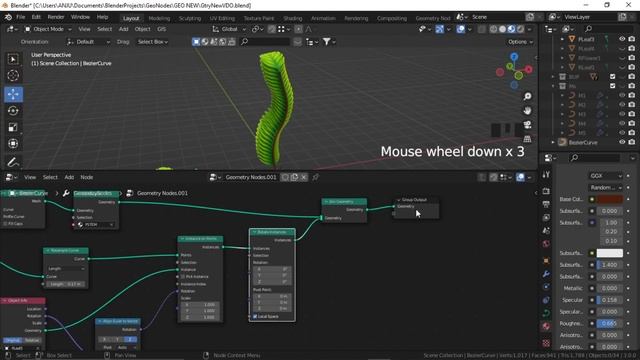
Task: Open the View Layer properties tab
Action: click(546, 218)
